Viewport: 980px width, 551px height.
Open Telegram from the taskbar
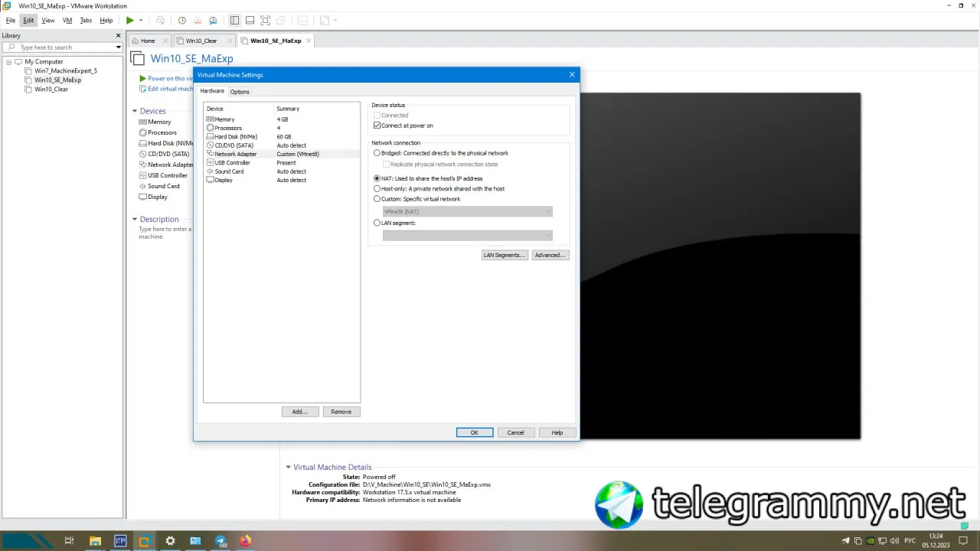pos(220,540)
